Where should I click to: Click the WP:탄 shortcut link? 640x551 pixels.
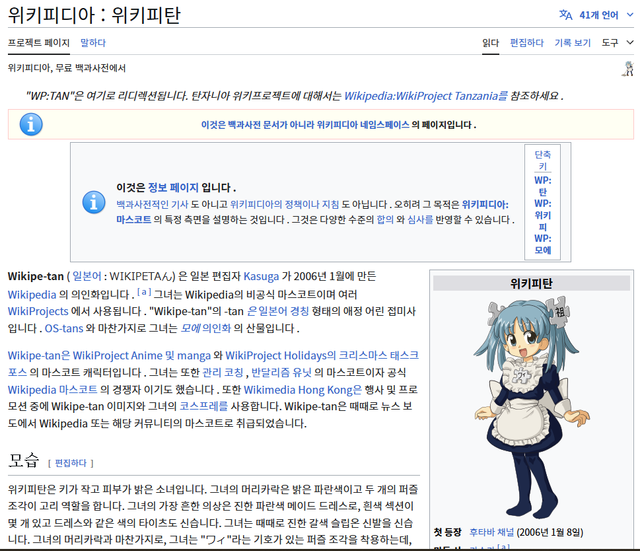[542, 186]
